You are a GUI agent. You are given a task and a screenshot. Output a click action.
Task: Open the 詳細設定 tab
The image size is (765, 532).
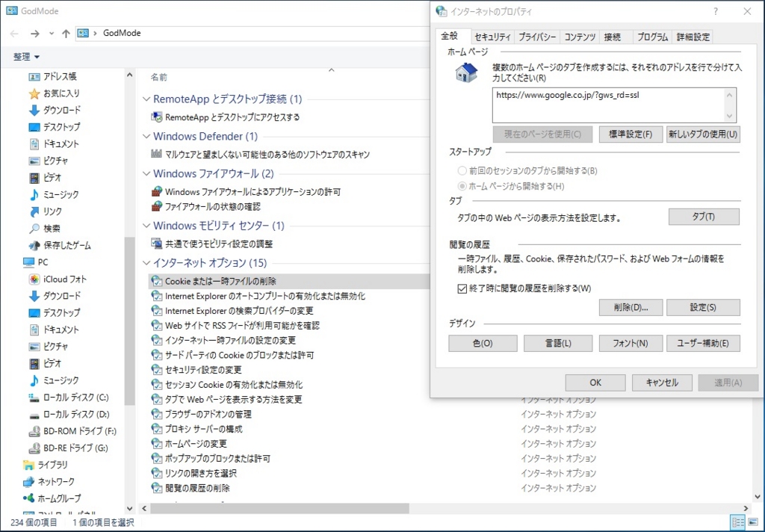coord(693,37)
